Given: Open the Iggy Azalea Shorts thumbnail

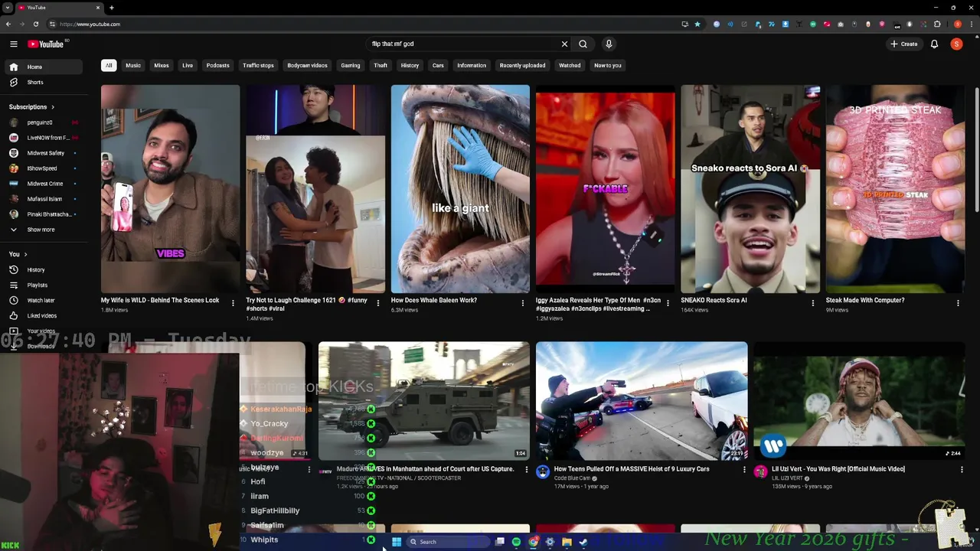Looking at the screenshot, I should (605, 189).
